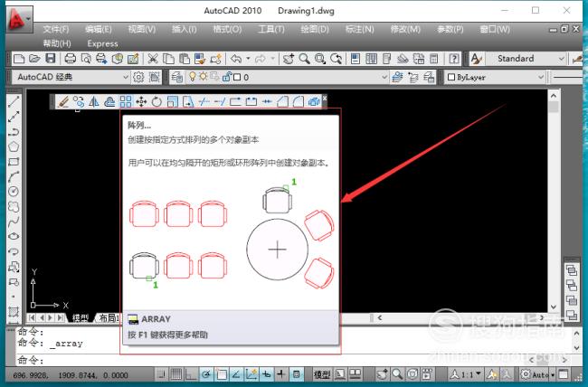Open the Help question mark icon
The width and height of the screenshot is (588, 387).
[x=454, y=59]
